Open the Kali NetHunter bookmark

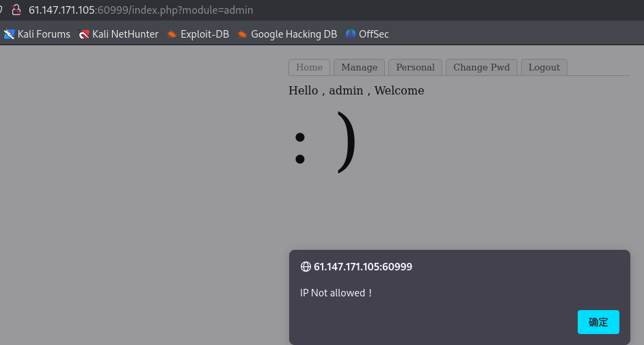pyautogui.click(x=118, y=34)
